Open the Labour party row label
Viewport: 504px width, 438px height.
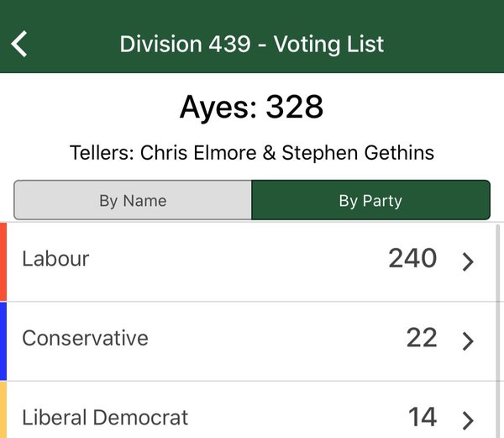click(x=55, y=259)
